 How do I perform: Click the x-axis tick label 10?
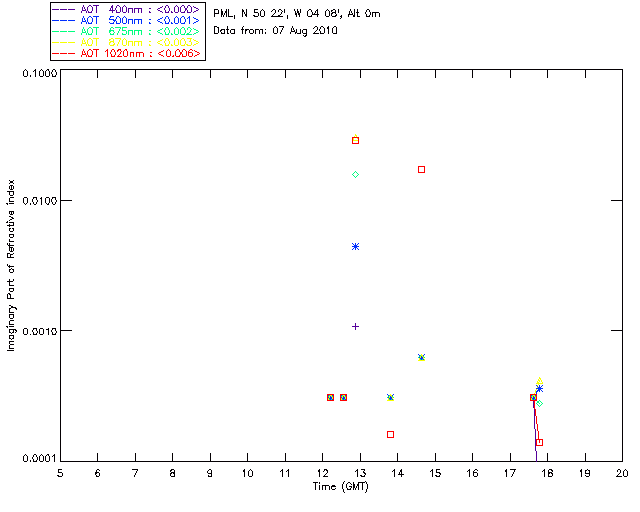pyautogui.click(x=247, y=473)
